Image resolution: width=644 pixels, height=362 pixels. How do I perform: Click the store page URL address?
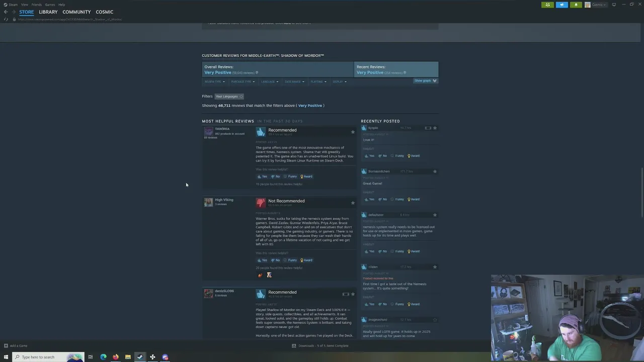point(70,20)
